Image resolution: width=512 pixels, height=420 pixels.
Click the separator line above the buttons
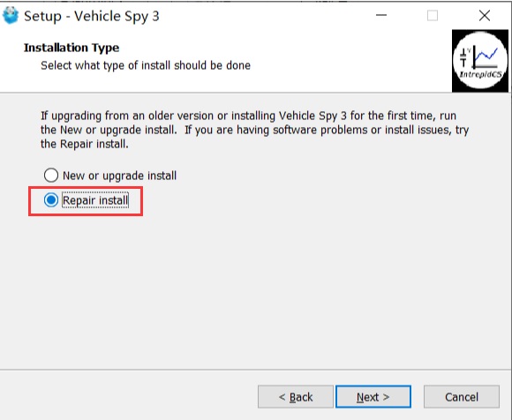pyautogui.click(x=255, y=370)
